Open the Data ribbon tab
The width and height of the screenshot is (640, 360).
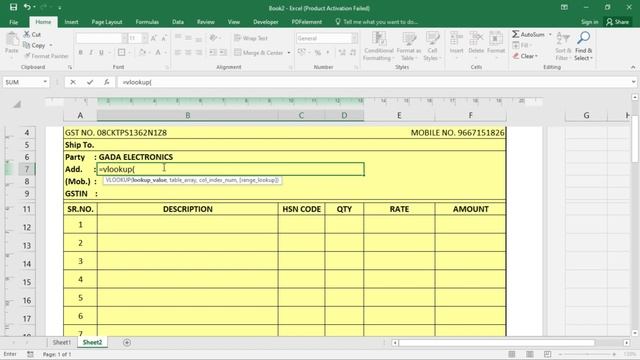[x=178, y=22]
